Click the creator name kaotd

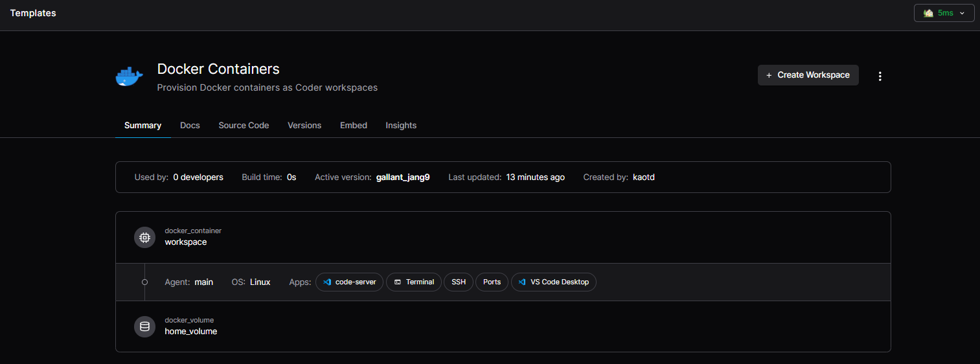644,177
